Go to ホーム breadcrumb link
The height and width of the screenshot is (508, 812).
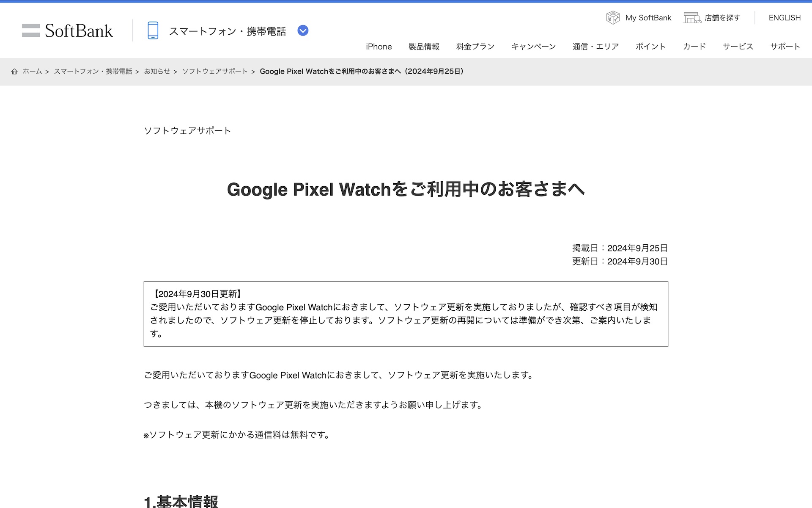click(32, 72)
